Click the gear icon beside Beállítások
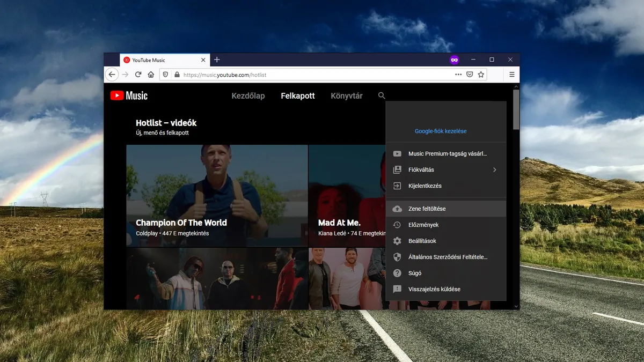The width and height of the screenshot is (644, 362). [396, 241]
